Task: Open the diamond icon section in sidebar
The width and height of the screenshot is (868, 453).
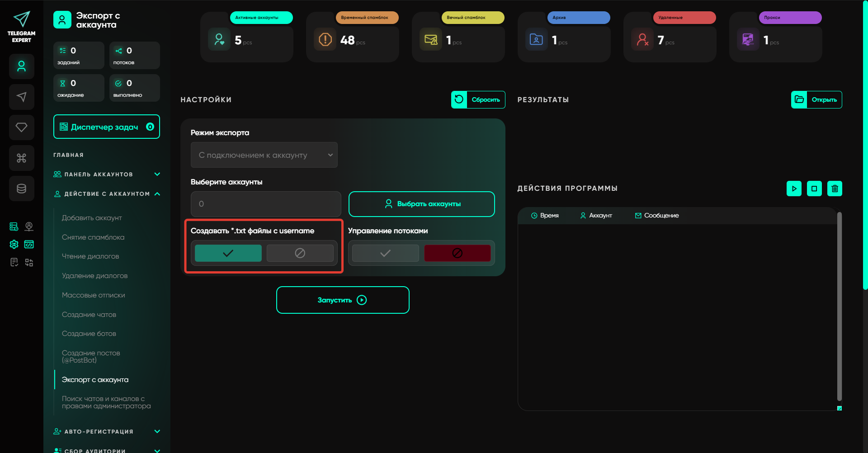Action: [x=21, y=127]
